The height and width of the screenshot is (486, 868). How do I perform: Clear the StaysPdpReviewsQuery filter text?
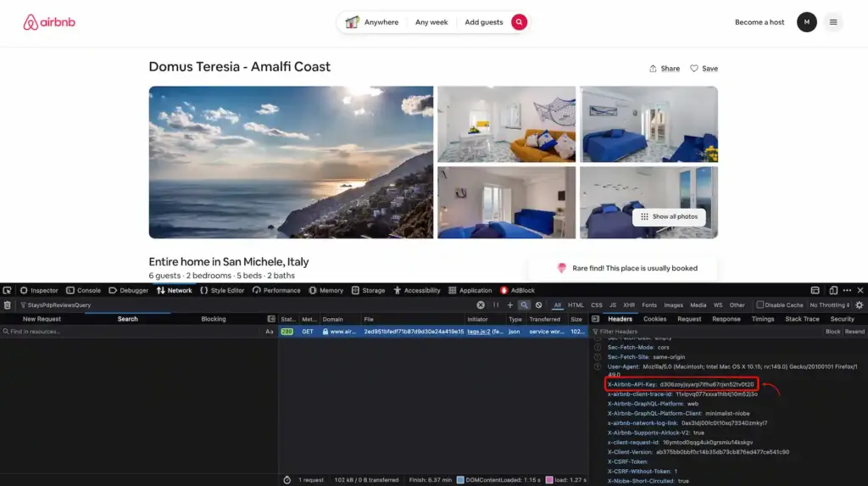tap(481, 304)
